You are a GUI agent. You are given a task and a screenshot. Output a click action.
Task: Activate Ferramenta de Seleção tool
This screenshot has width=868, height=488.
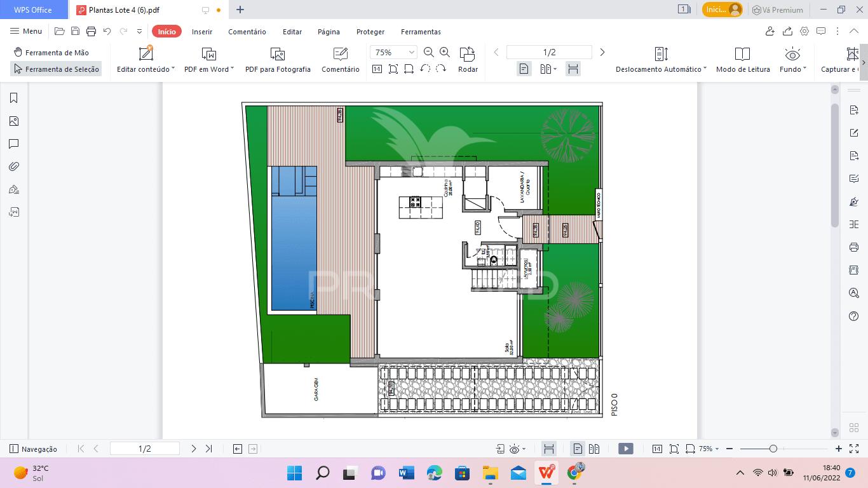[56, 69]
